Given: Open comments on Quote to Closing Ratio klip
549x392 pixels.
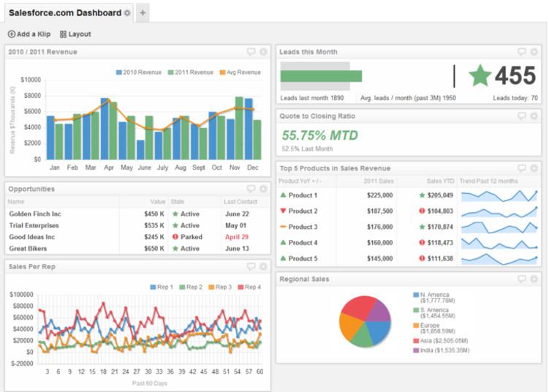Looking at the screenshot, I should click(x=522, y=116).
